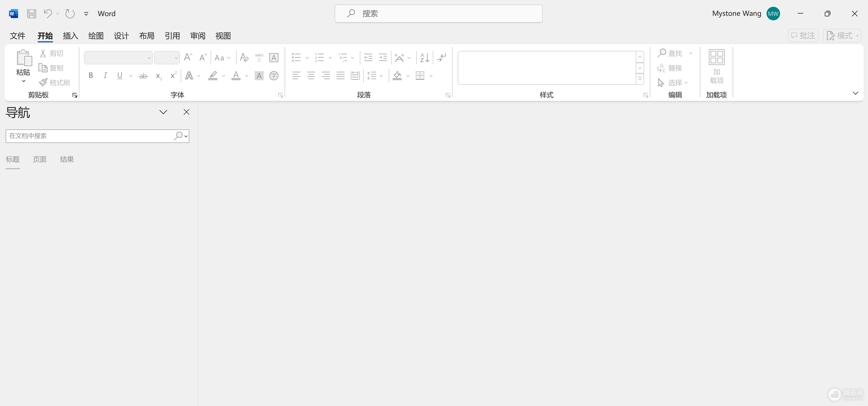
Task: Click the Save icon in title bar
Action: [x=32, y=14]
